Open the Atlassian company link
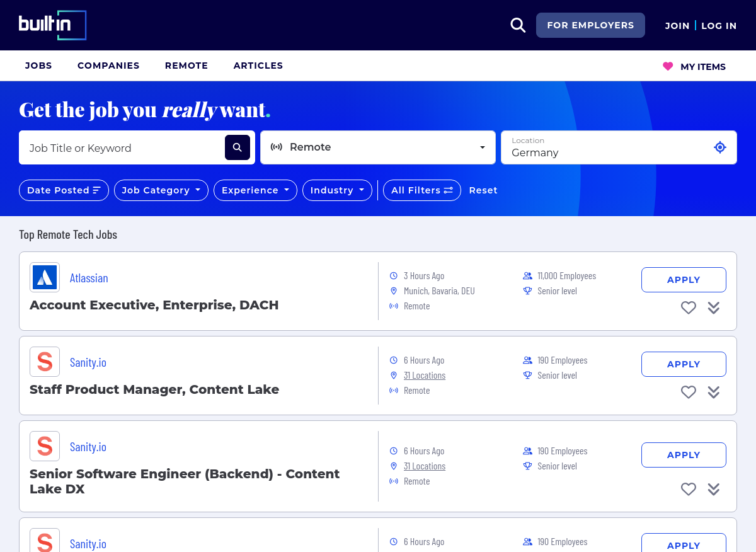 (x=89, y=278)
